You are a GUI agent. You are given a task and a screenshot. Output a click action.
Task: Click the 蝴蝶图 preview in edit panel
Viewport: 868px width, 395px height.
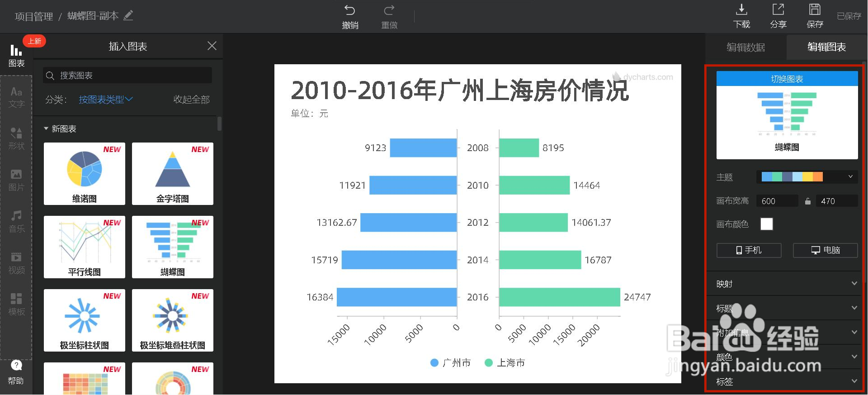[x=787, y=122]
